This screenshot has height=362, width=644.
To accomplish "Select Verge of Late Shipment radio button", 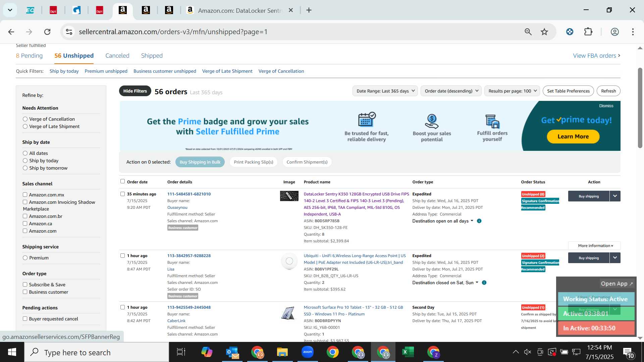I will tap(25, 126).
